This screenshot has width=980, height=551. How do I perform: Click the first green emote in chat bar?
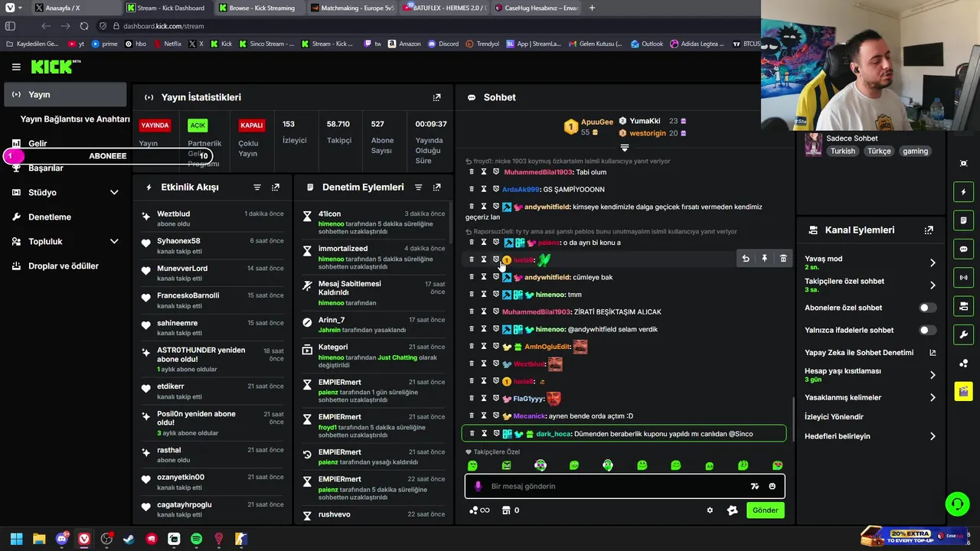[x=472, y=465]
